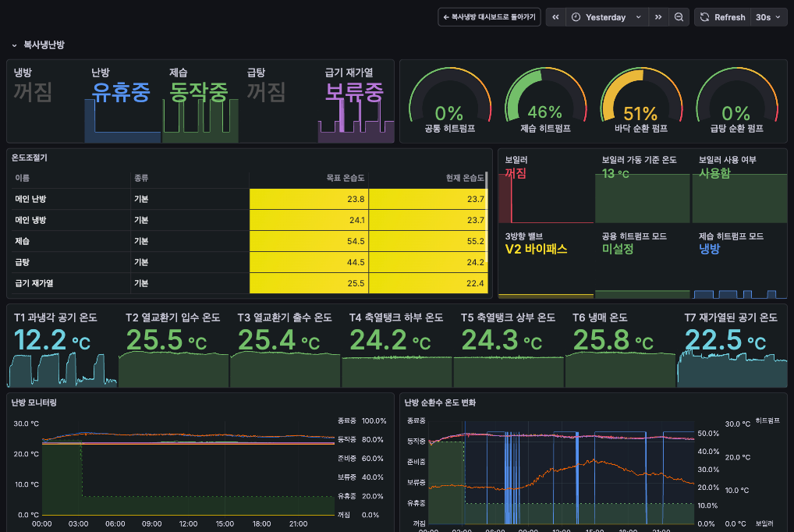
Task: Collapse the 복사냉난방 row section
Action: 14,45
